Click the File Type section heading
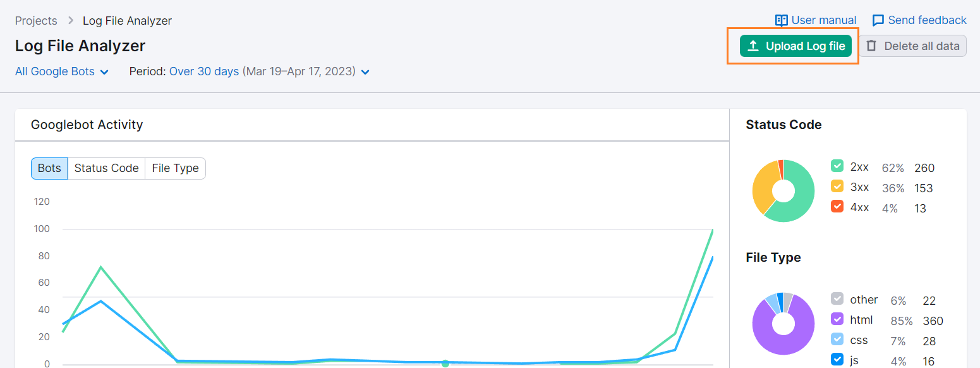The width and height of the screenshot is (980, 368). coord(773,257)
